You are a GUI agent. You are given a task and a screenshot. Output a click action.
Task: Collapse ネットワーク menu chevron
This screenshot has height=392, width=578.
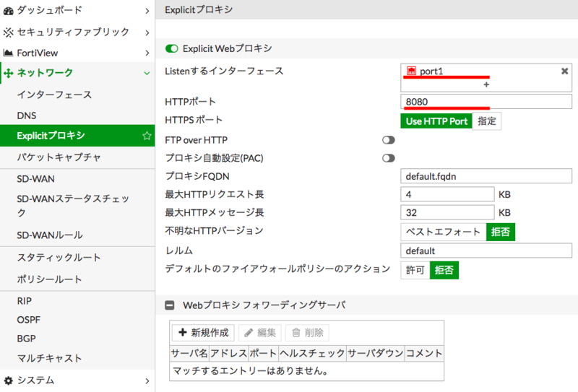pos(147,74)
